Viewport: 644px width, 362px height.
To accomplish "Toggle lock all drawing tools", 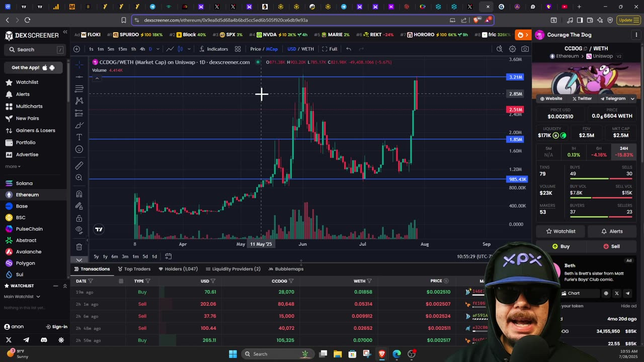I will pos(79,218).
